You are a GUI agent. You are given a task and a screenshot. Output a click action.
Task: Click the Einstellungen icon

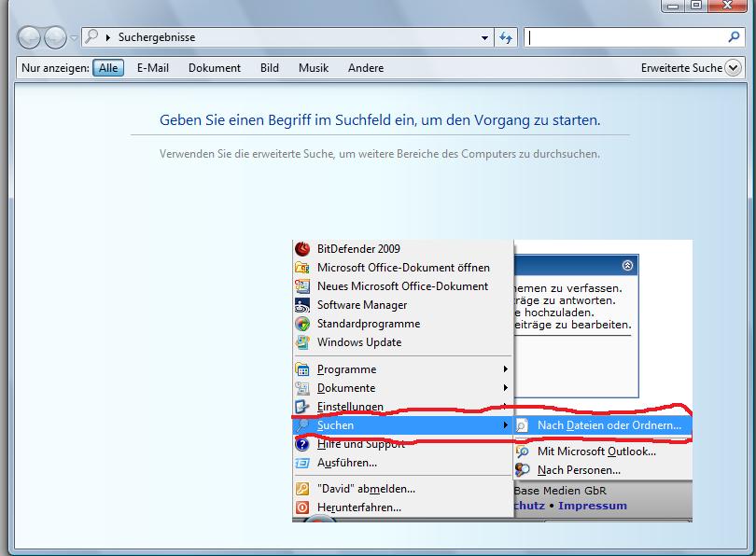coord(302,407)
